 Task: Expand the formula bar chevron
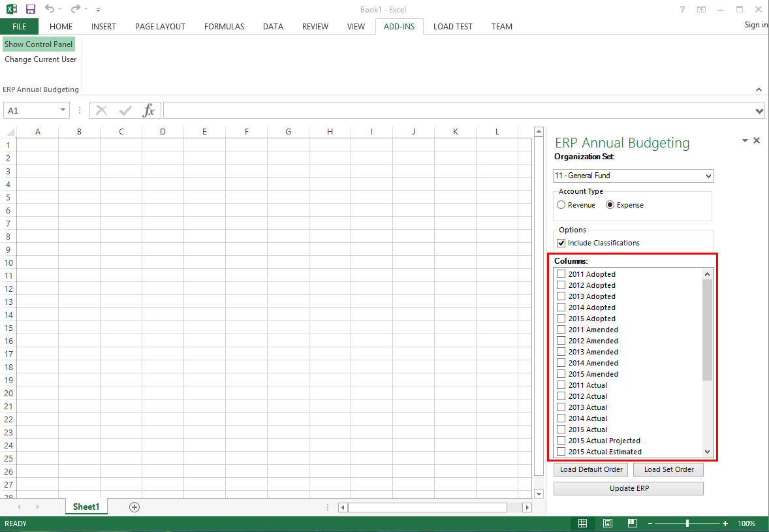[x=759, y=111]
